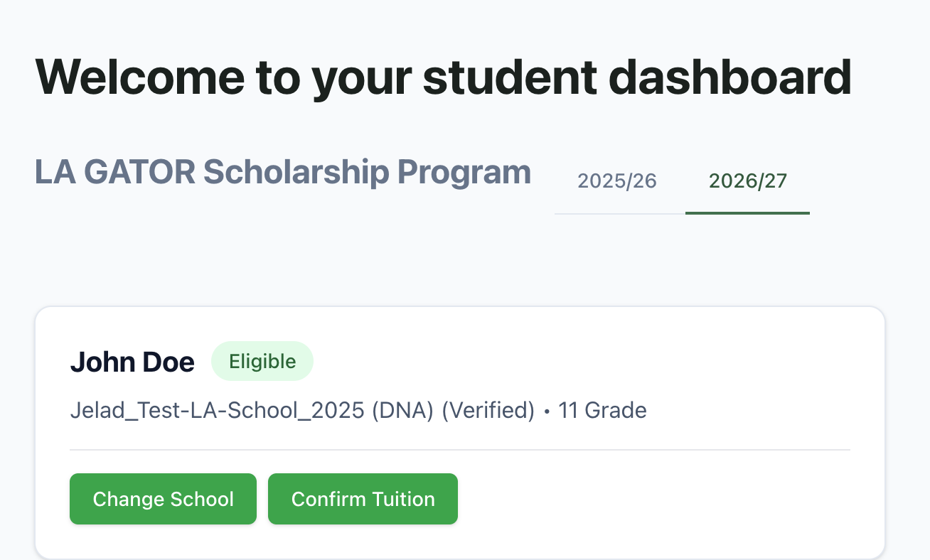Click the green Eligible status badge
This screenshot has width=930, height=560.
[262, 362]
